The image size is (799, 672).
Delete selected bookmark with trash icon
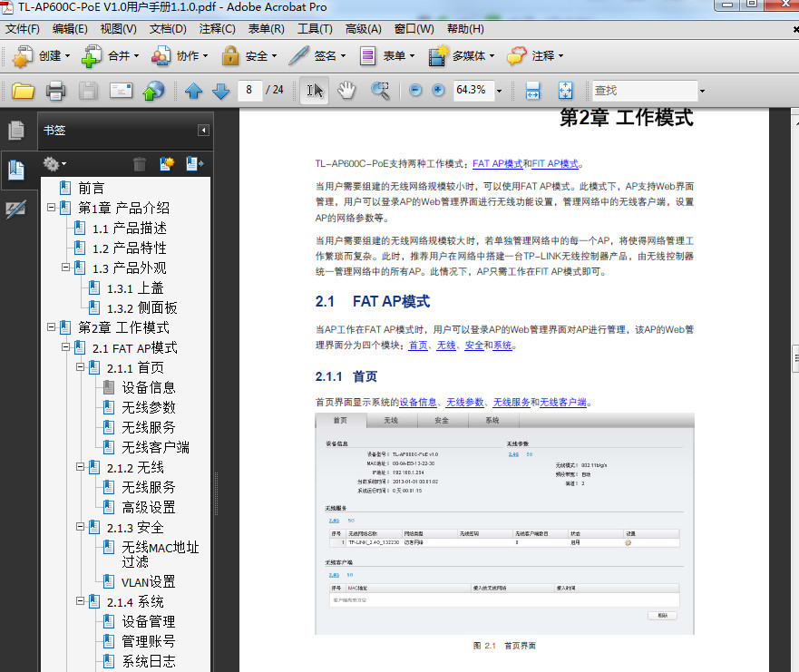coord(141,162)
